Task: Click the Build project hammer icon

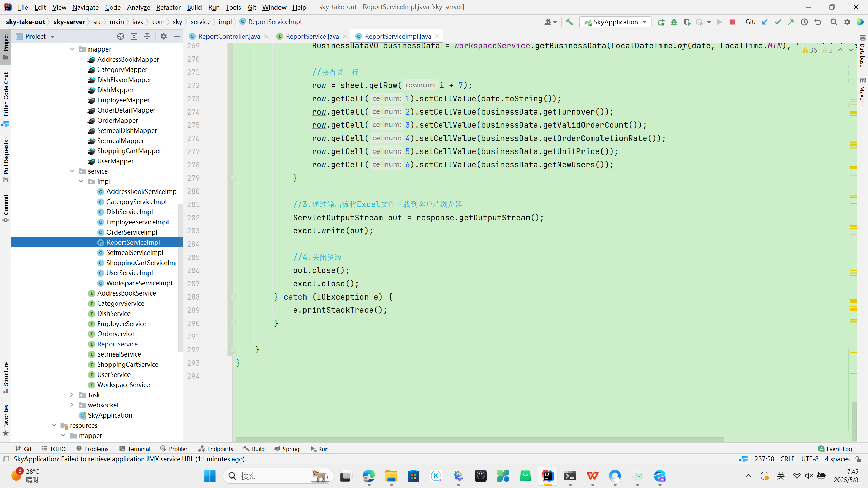Action: click(x=569, y=22)
